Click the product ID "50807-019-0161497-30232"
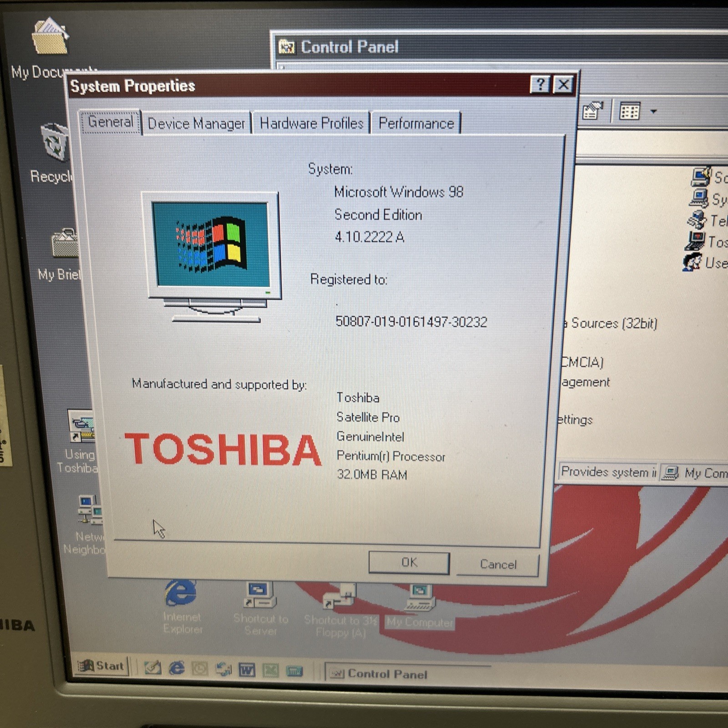 [x=411, y=322]
